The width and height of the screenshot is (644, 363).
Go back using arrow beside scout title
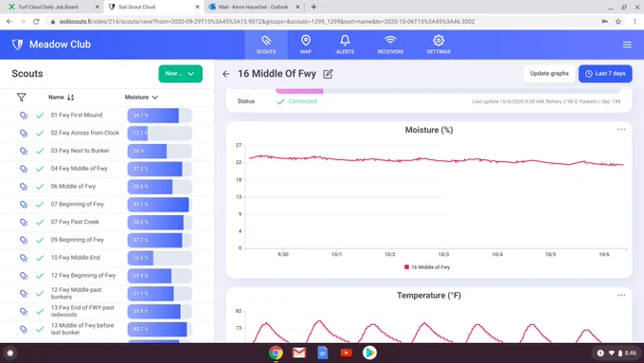(x=226, y=74)
